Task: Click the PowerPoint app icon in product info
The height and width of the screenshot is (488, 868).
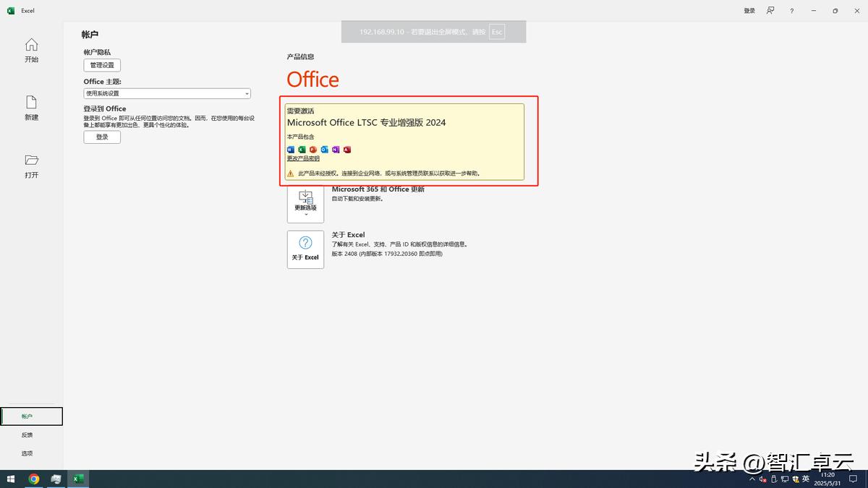Action: click(312, 150)
